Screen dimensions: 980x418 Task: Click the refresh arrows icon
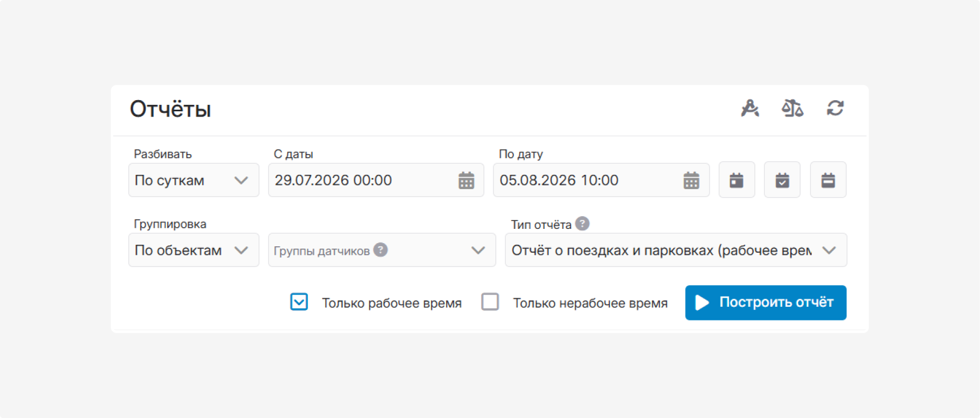click(x=835, y=108)
